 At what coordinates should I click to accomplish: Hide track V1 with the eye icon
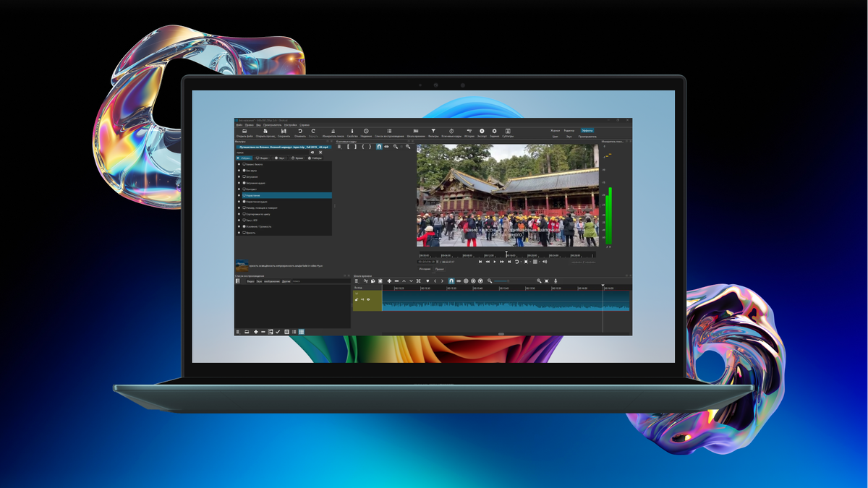[x=368, y=299]
